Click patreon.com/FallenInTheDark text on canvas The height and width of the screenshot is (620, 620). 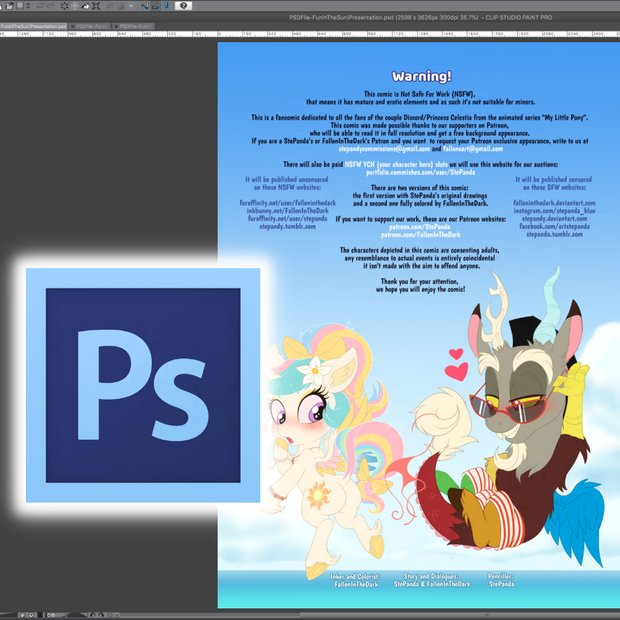(421, 235)
